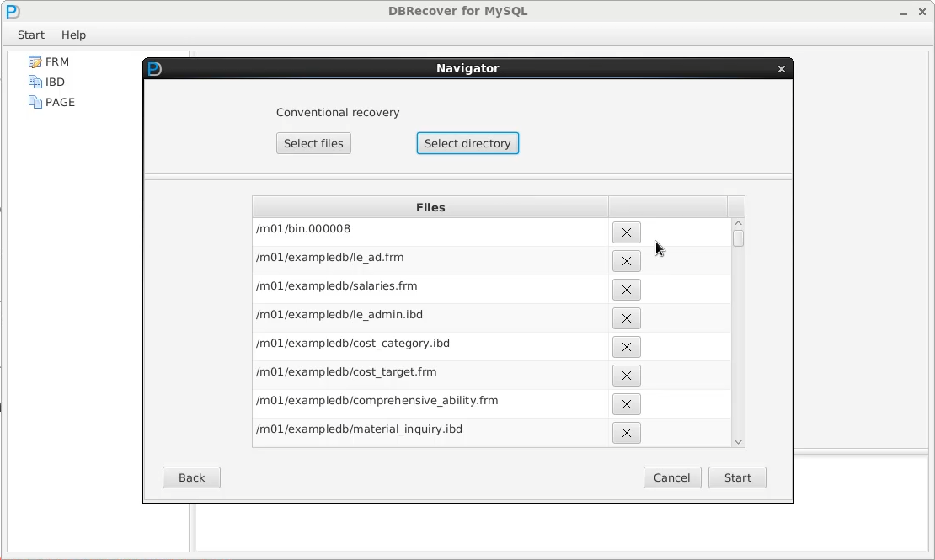Image resolution: width=935 pixels, height=560 pixels.
Task: Remove /m01/bin.000008 from the file list
Action: [626, 232]
